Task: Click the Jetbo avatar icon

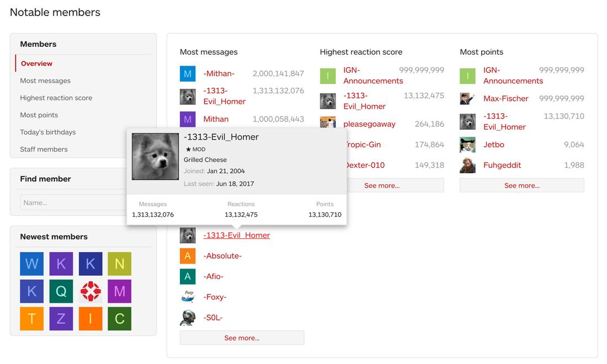Action: coord(467,145)
